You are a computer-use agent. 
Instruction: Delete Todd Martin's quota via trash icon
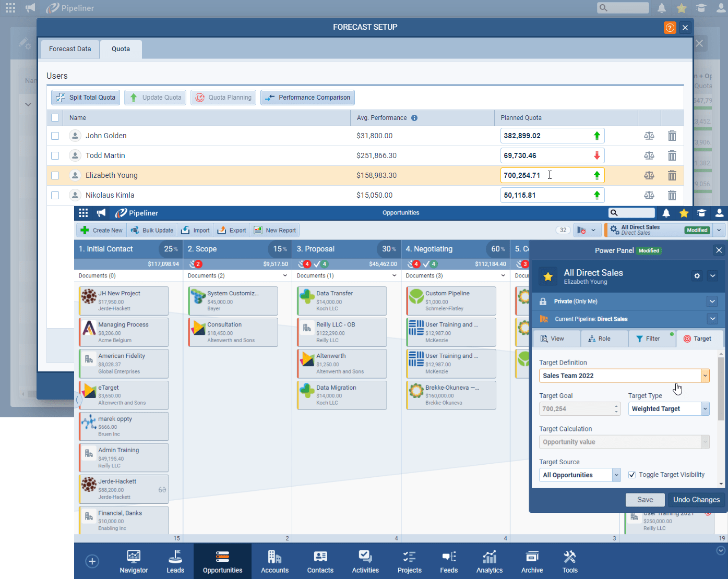(672, 155)
